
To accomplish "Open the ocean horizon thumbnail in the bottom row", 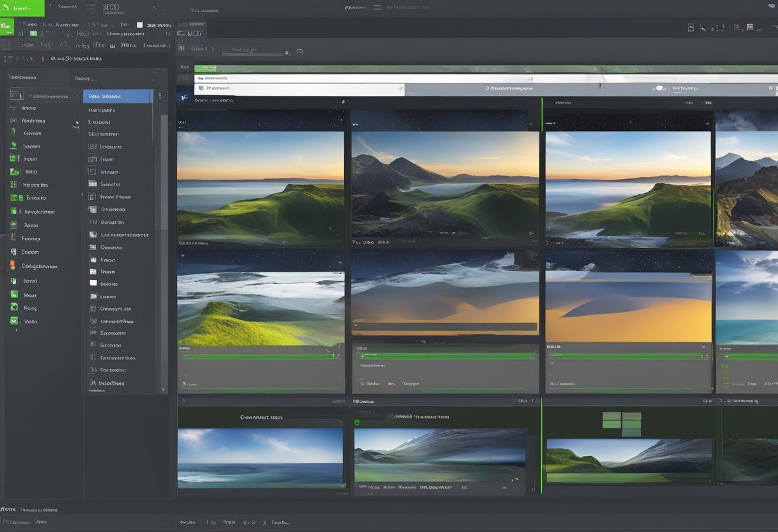I will coord(260,458).
